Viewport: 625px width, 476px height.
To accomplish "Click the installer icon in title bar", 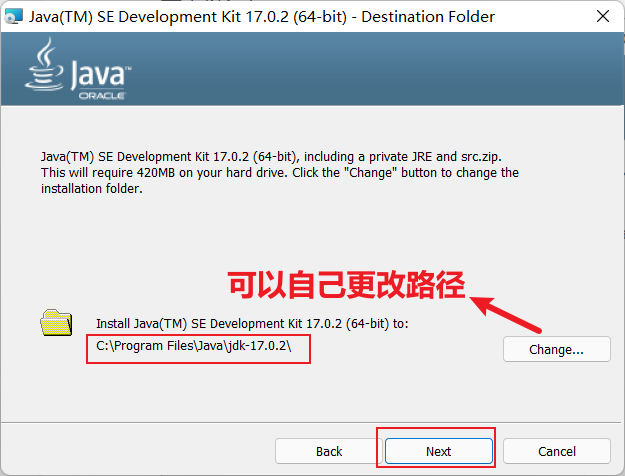I will pyautogui.click(x=13, y=16).
